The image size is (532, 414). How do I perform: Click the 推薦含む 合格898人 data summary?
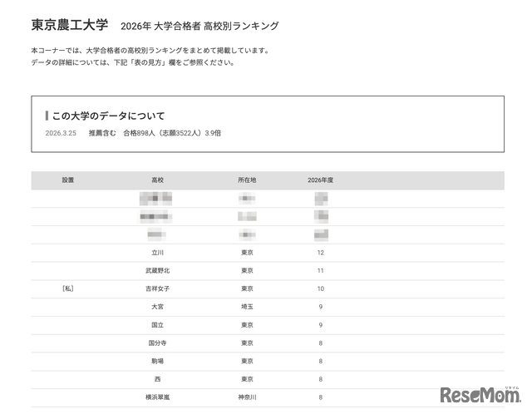(x=155, y=133)
